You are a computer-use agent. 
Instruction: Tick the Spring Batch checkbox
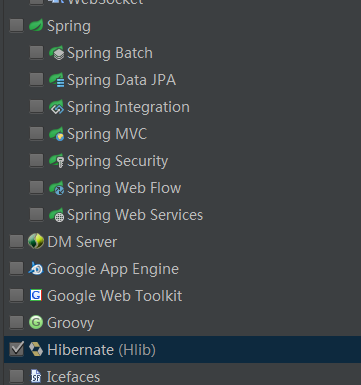point(37,52)
